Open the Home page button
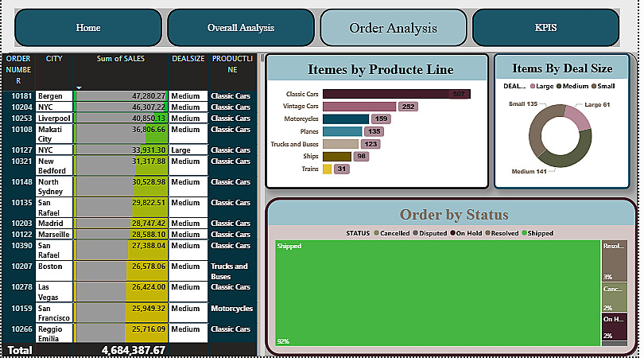Image resolution: width=644 pixels, height=358 pixels. point(88,28)
